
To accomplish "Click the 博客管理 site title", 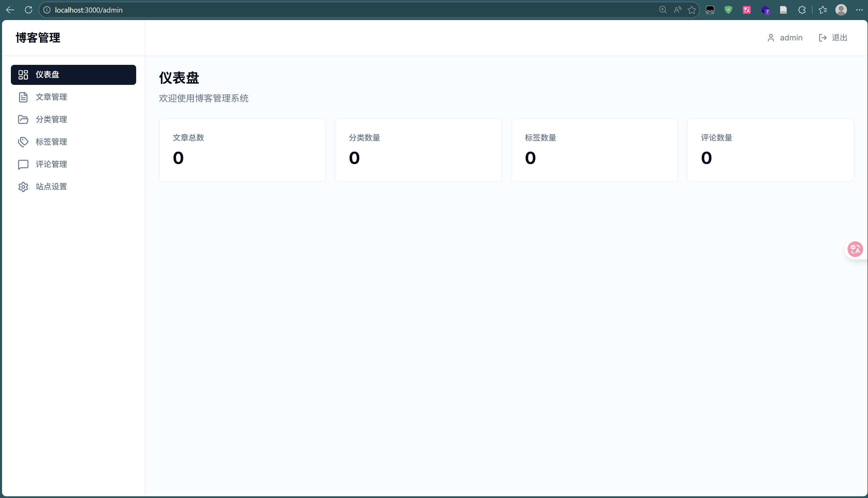I will point(38,38).
